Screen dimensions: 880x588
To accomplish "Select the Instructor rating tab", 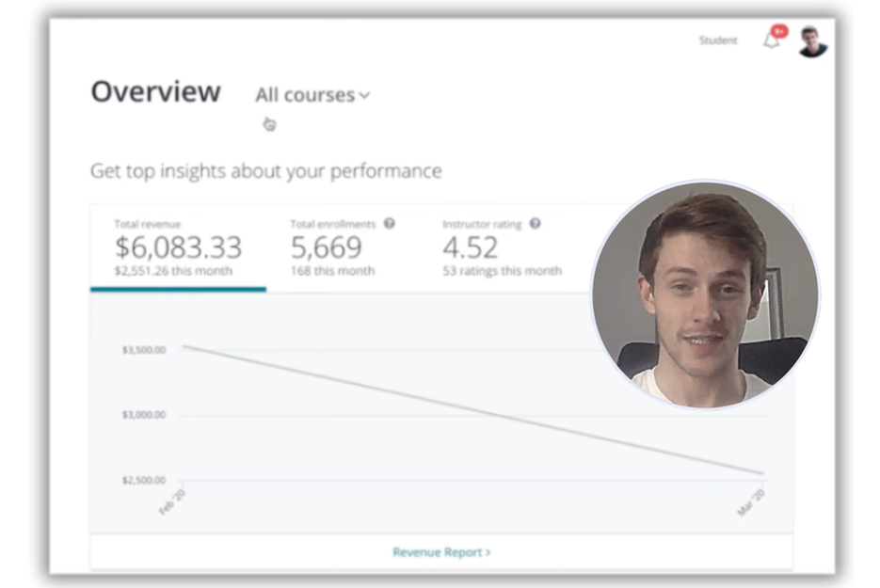I will (x=502, y=247).
